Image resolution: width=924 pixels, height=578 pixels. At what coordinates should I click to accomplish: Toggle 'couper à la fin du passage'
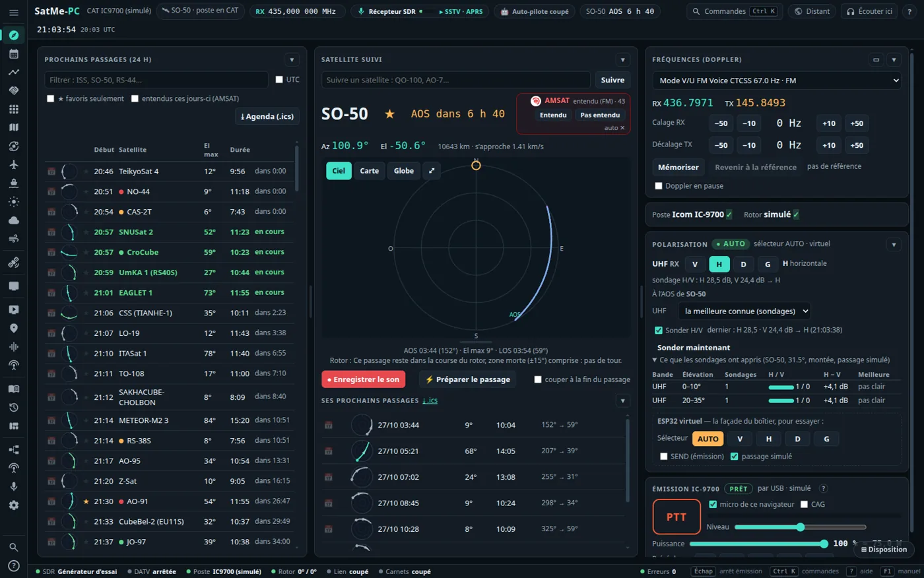538,379
